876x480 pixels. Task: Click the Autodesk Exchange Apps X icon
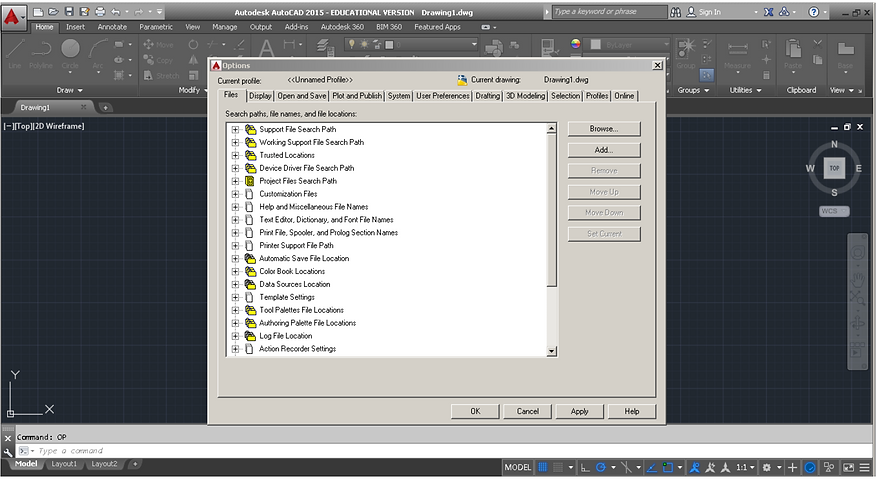[x=769, y=12]
